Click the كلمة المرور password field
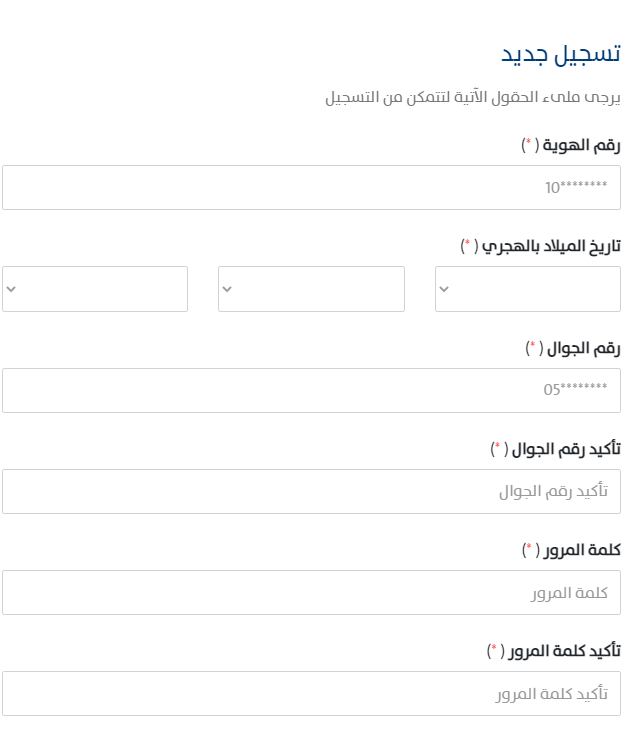Image resolution: width=628 pixels, height=732 pixels. pyautogui.click(x=311, y=592)
